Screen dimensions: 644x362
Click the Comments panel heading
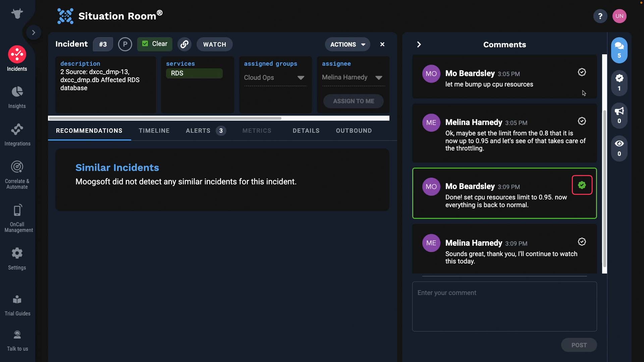point(504,45)
